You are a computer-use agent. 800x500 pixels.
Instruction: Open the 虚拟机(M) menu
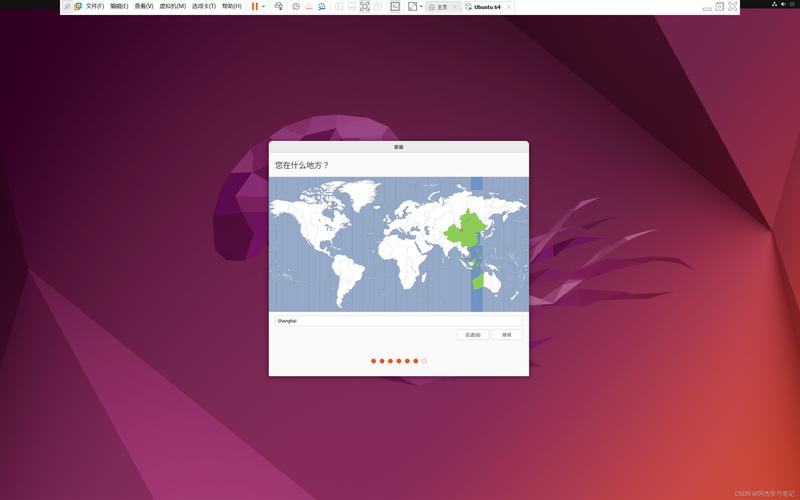coord(172,7)
